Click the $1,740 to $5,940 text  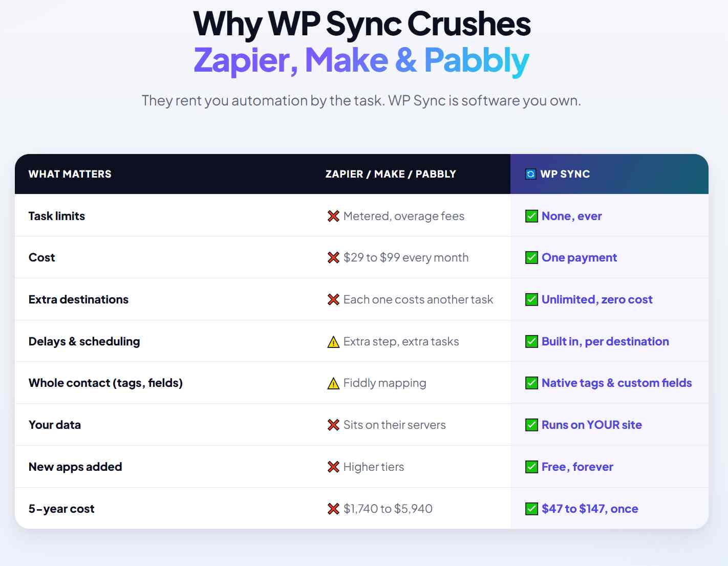[x=388, y=509]
